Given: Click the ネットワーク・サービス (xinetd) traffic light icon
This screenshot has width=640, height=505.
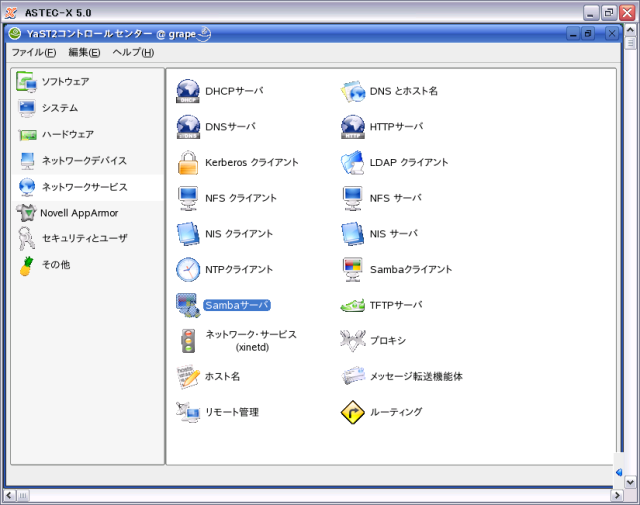Looking at the screenshot, I should coord(188,341).
